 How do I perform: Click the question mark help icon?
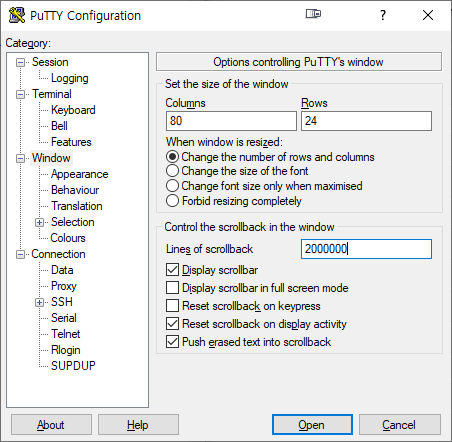click(383, 15)
